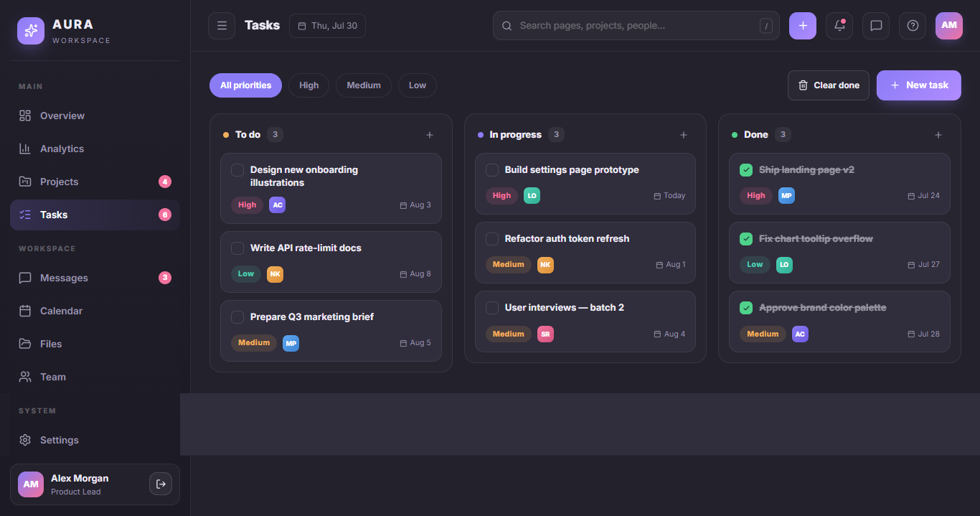The width and height of the screenshot is (980, 516).
Task: Click the logout icon beside Alex Morgan
Action: coord(161,484)
